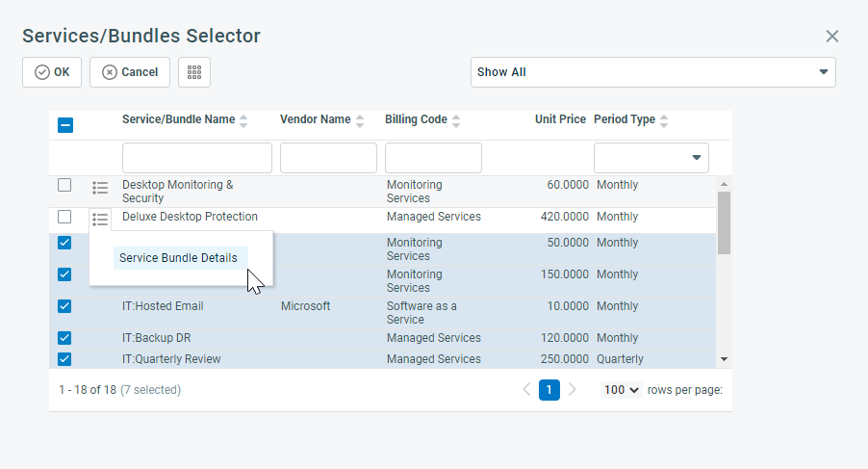Click Desktop Monitoring & Security name
This screenshot has height=469, width=868.
(178, 192)
